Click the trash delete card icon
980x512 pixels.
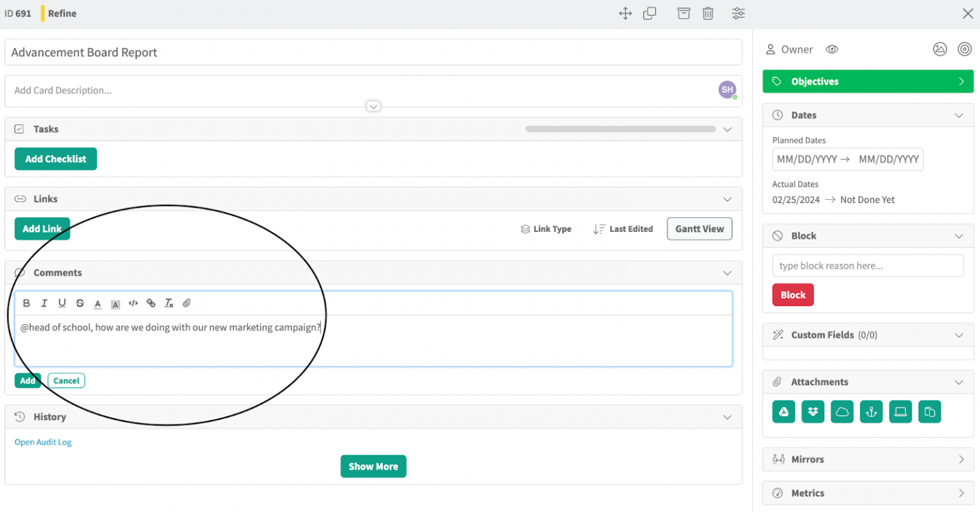tap(708, 13)
